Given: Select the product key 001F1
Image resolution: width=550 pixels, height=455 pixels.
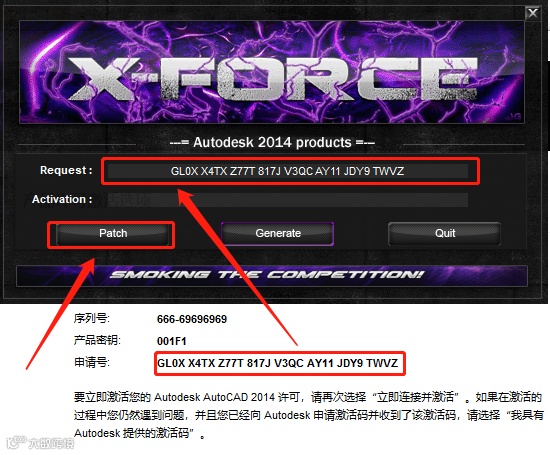Looking at the screenshot, I should pyautogui.click(x=172, y=341).
